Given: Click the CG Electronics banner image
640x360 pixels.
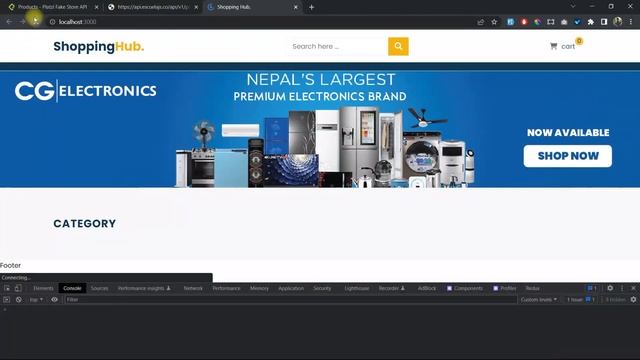Looking at the screenshot, I should click(x=320, y=129).
